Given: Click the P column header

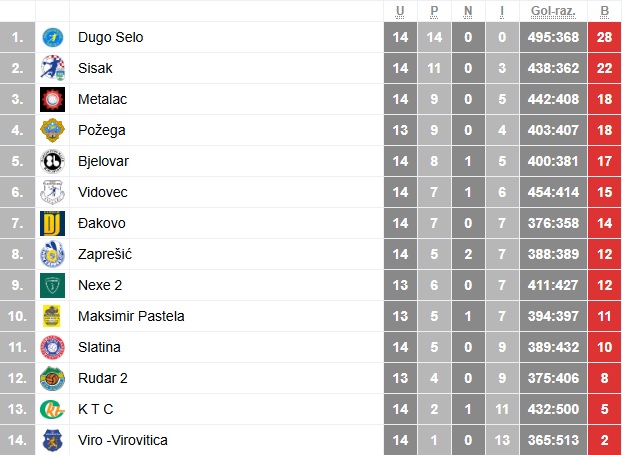Looking at the screenshot, I should [x=434, y=11].
